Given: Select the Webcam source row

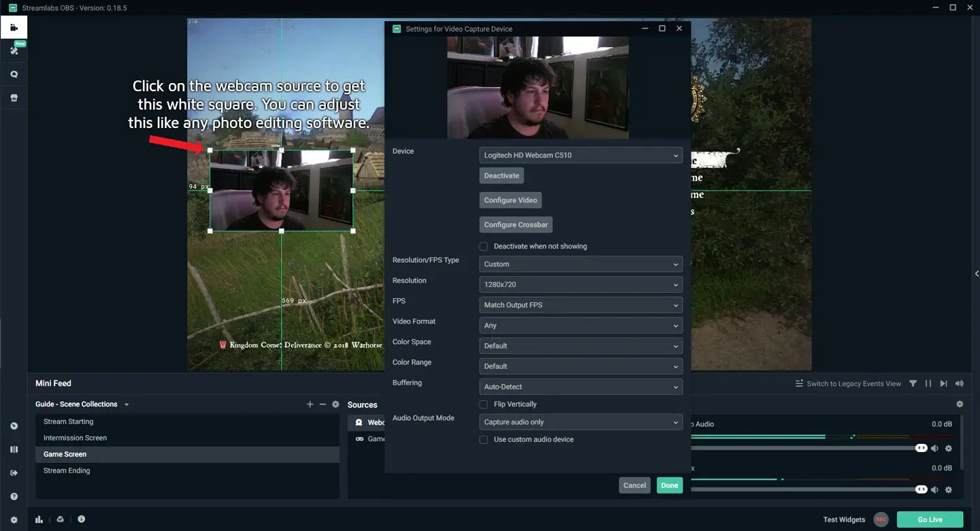Looking at the screenshot, I should 367,422.
